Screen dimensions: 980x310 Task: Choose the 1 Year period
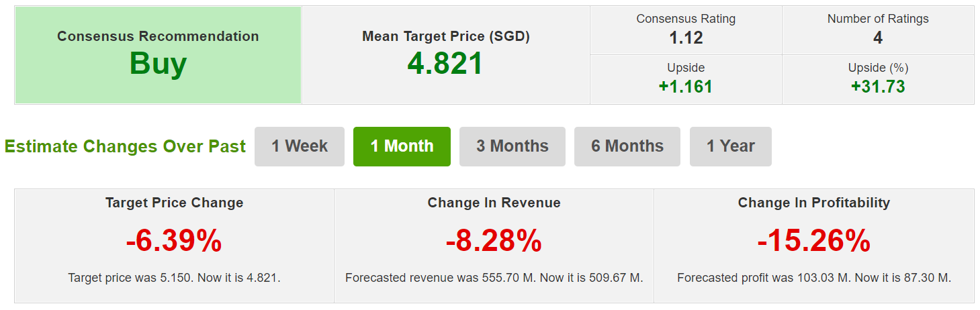731,146
